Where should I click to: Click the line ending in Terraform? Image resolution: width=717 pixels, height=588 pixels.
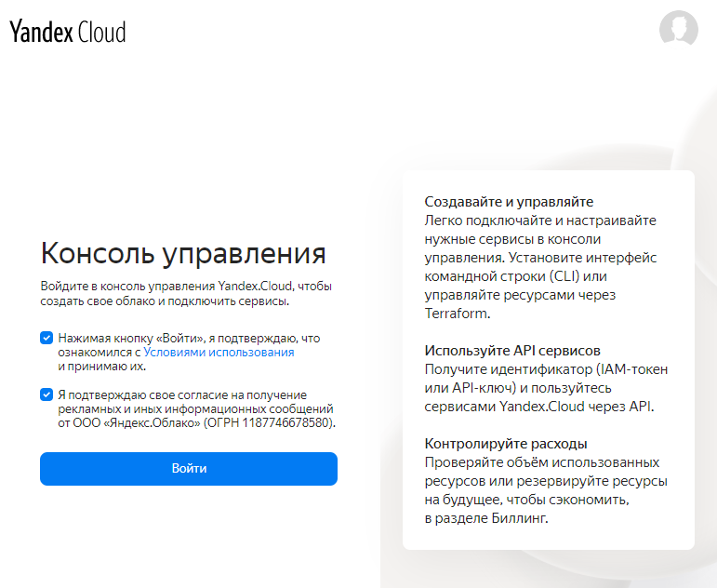(x=458, y=314)
